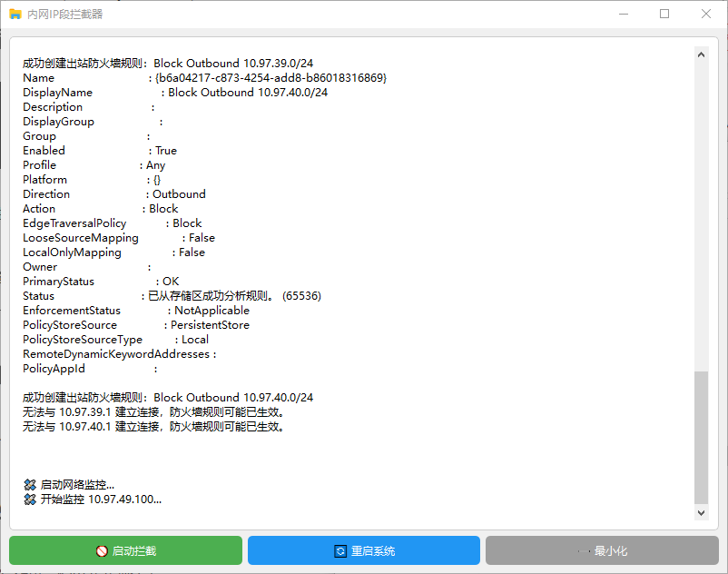Minimize the window from the title bar

622,15
